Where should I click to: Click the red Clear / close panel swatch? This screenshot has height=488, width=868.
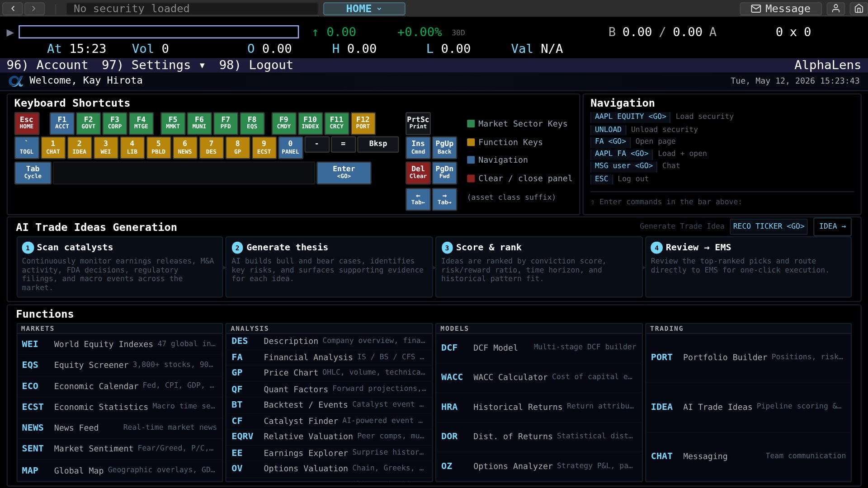click(x=471, y=178)
